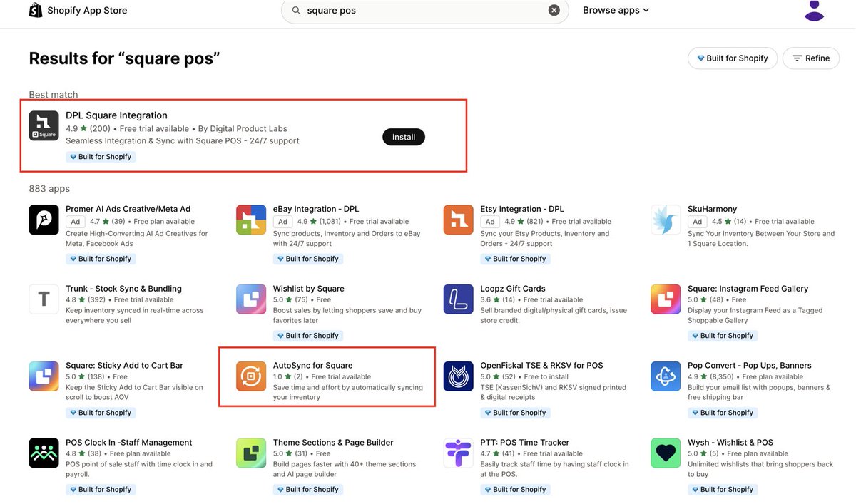Click the eBay Integration - DPL icon

251,220
